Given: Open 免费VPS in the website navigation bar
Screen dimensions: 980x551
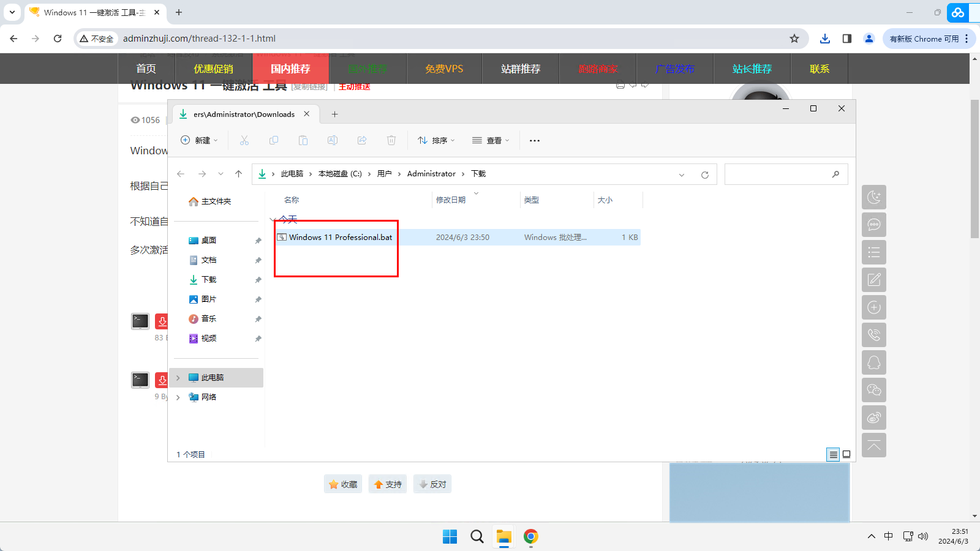Looking at the screenshot, I should tap(444, 69).
